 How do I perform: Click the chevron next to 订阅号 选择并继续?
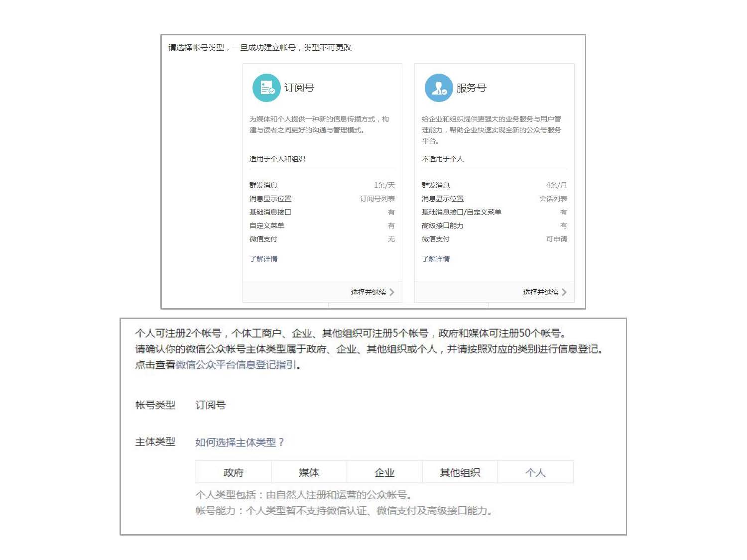[392, 292]
